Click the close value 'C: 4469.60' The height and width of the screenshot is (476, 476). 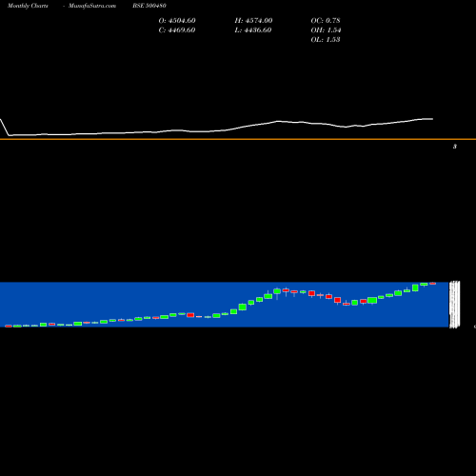pyautogui.click(x=177, y=30)
